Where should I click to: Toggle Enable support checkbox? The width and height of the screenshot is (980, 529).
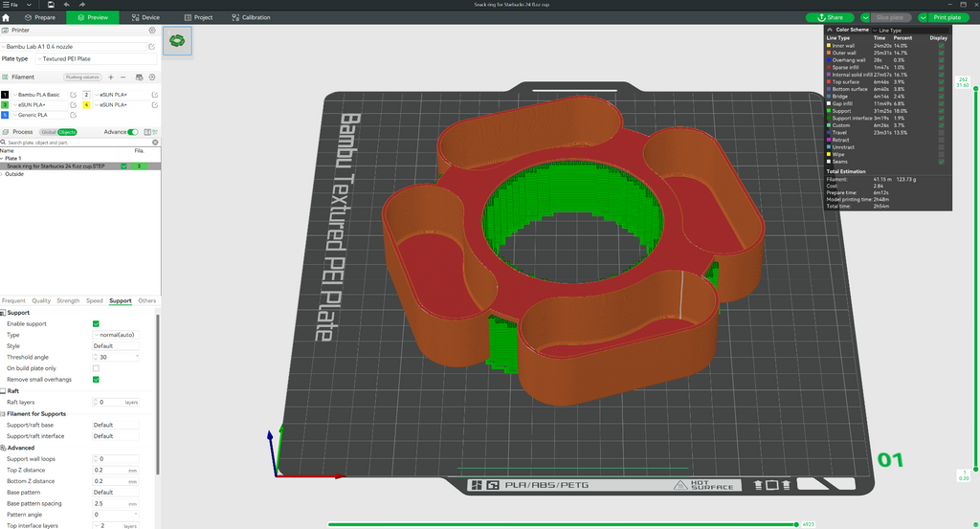click(x=96, y=323)
